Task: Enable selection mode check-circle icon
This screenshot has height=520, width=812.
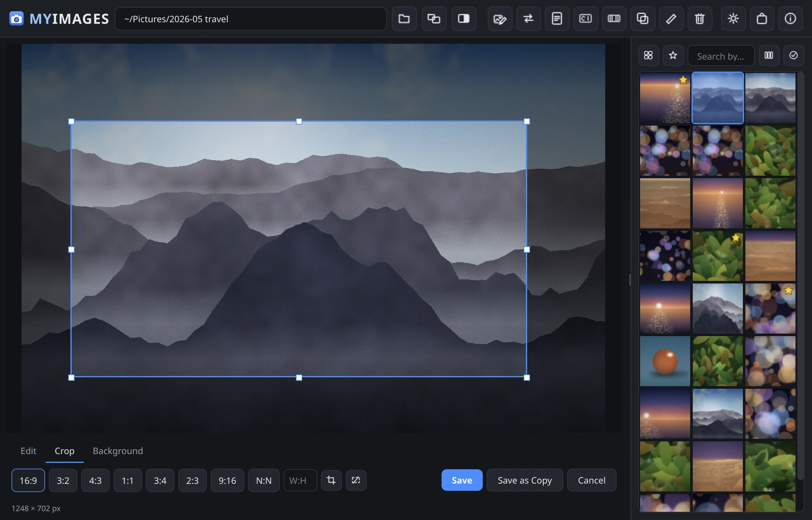Action: 794,55
